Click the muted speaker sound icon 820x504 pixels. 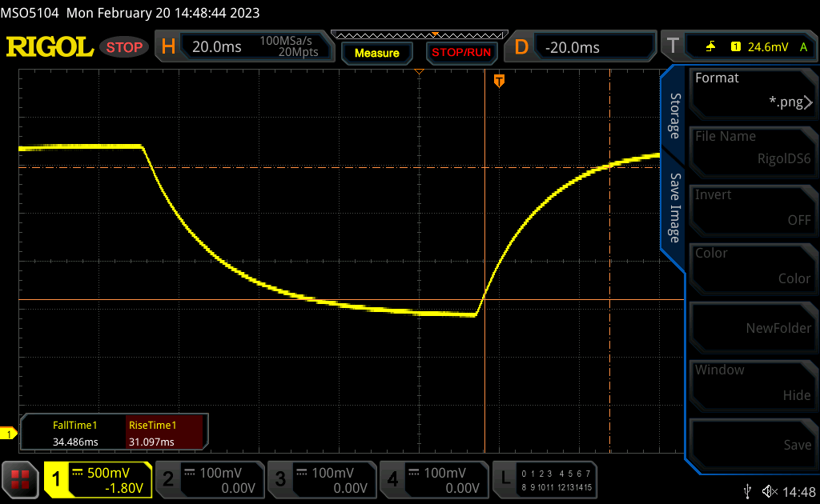pos(770,490)
